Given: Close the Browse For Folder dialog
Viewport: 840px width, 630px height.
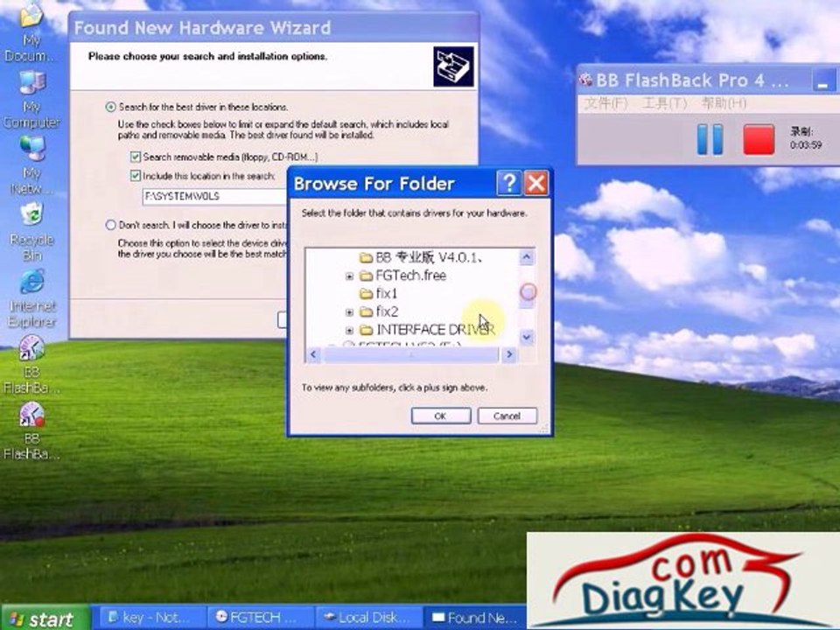Looking at the screenshot, I should [535, 183].
